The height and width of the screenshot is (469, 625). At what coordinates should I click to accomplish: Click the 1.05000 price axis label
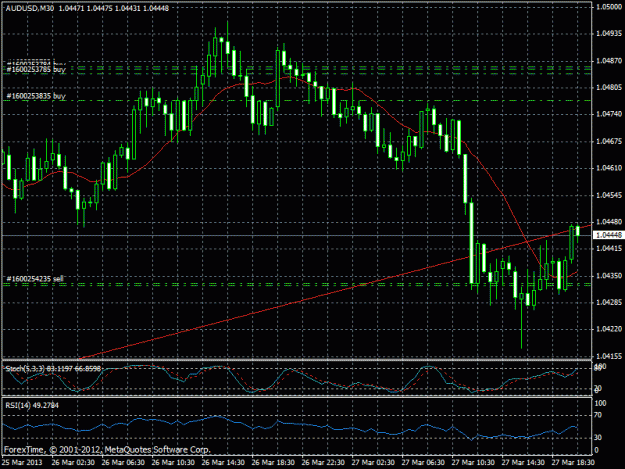coord(609,7)
